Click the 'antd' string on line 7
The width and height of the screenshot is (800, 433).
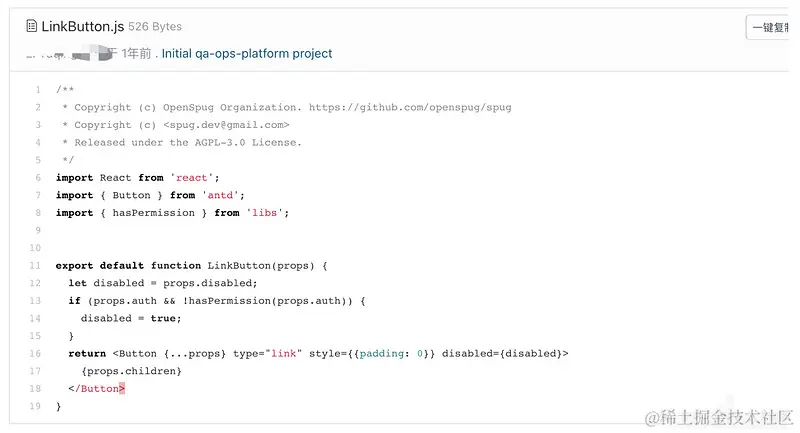coord(220,195)
